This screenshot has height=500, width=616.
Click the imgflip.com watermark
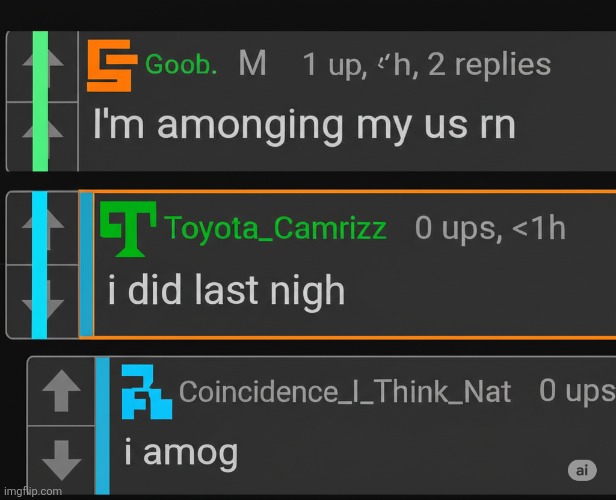coord(31,491)
